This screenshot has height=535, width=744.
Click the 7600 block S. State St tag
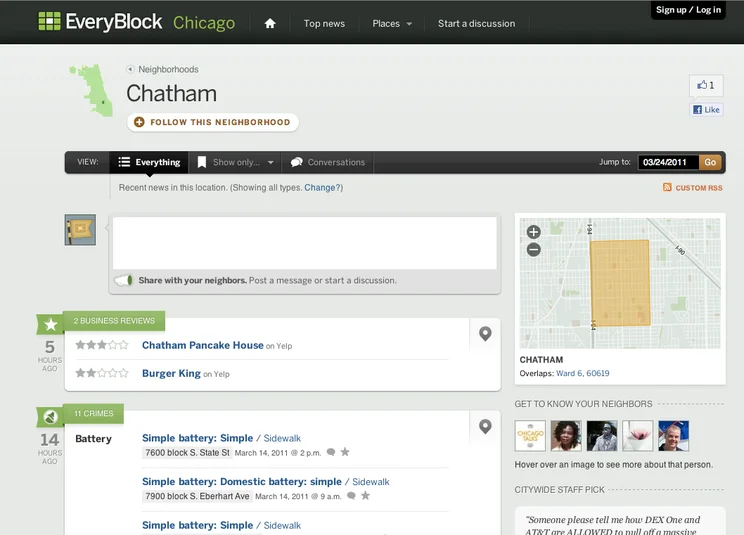coord(187,453)
